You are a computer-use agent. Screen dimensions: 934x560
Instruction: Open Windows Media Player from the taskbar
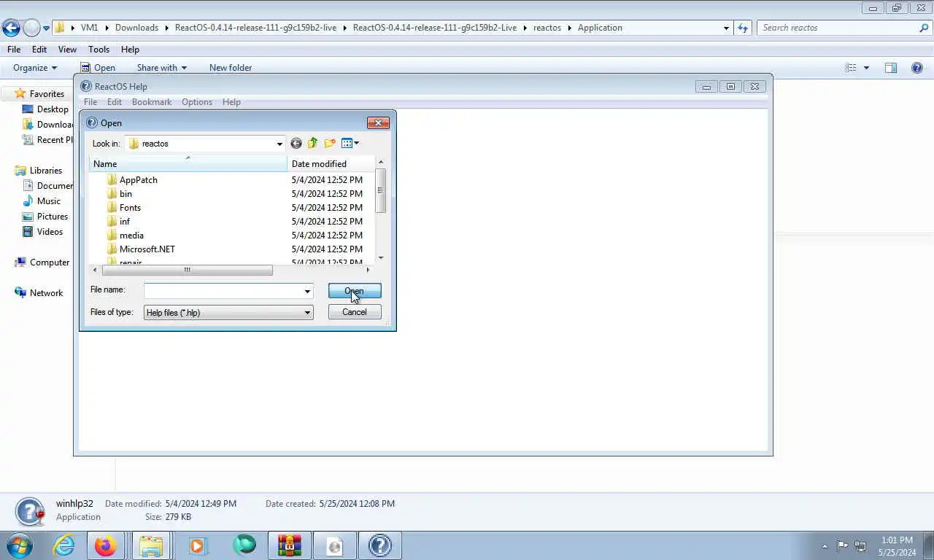tap(197, 545)
